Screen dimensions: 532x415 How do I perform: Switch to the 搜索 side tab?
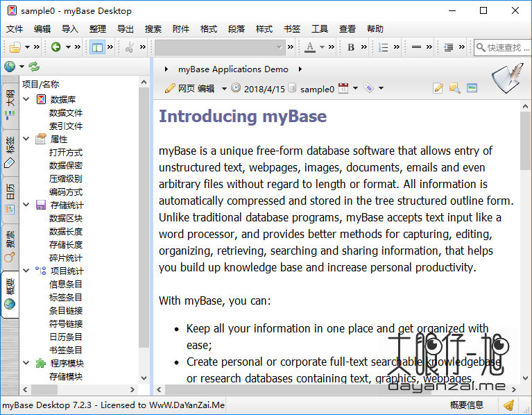10,246
